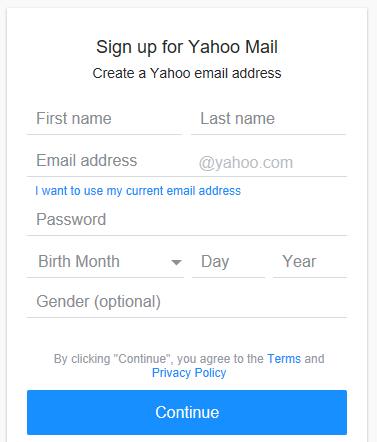This screenshot has height=442, width=377.
Task: Select the birth Day field
Action: coord(228,262)
